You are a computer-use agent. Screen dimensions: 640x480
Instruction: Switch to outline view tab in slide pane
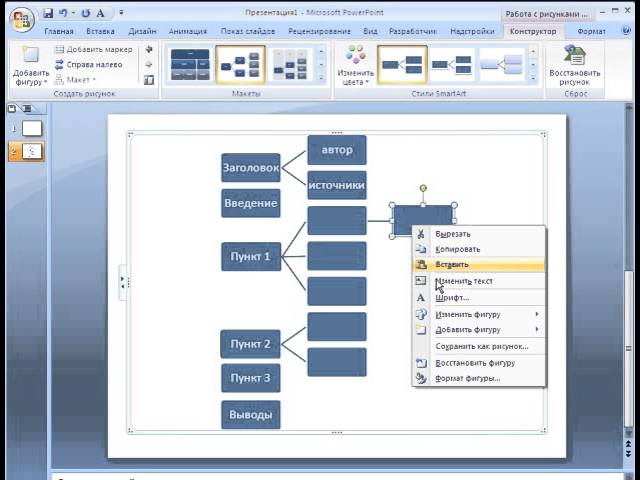click(x=27, y=109)
